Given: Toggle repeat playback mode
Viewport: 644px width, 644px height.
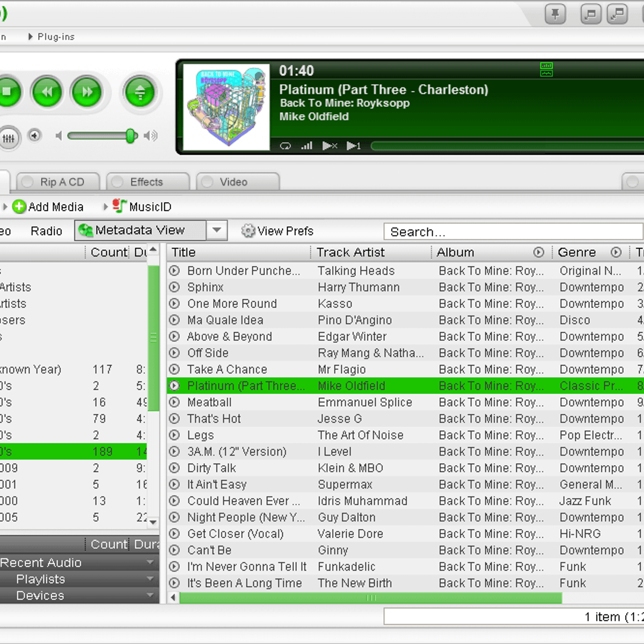Looking at the screenshot, I should (285, 145).
